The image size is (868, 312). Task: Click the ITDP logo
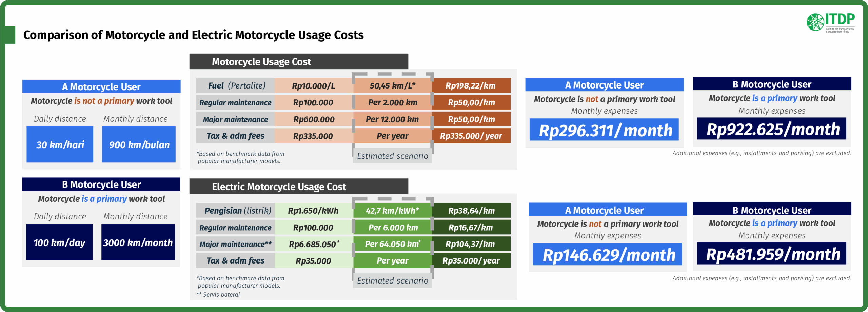(830, 22)
